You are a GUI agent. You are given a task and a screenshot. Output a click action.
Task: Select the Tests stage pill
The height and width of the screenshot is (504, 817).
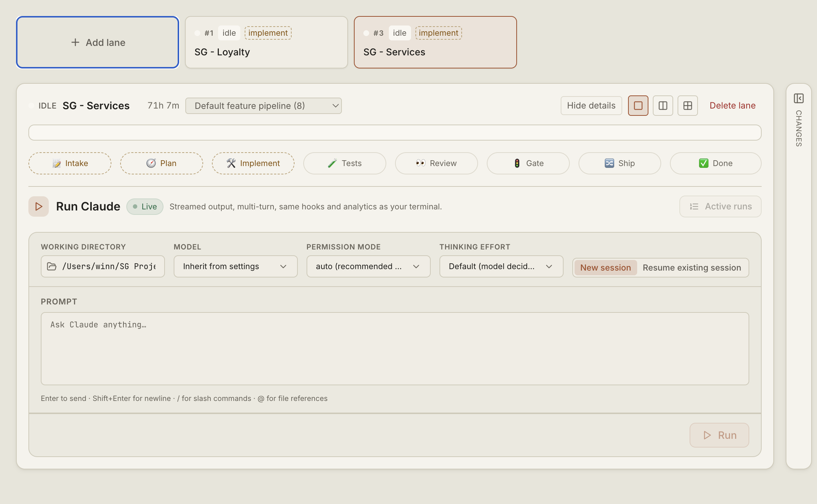[344, 163]
